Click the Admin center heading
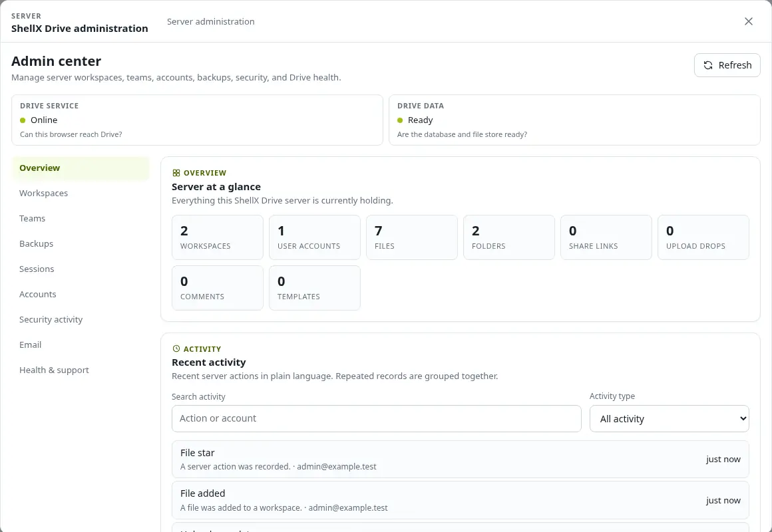 [56, 61]
